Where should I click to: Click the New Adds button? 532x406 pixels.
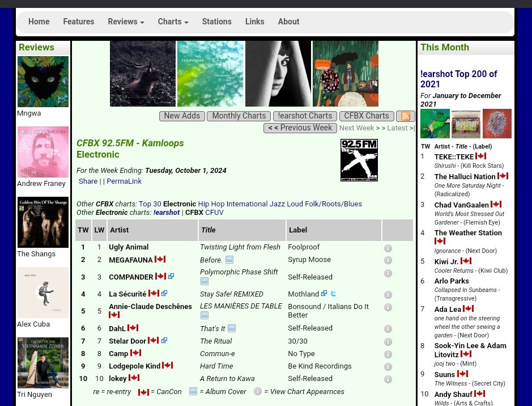click(x=182, y=116)
